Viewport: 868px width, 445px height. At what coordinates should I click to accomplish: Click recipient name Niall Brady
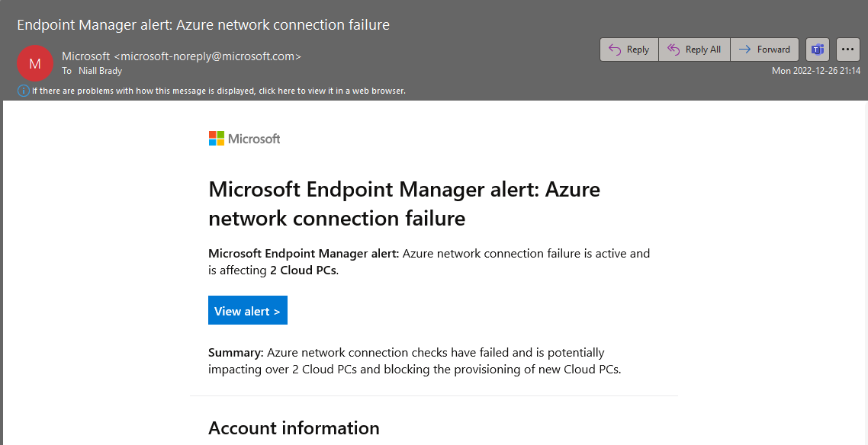point(100,71)
